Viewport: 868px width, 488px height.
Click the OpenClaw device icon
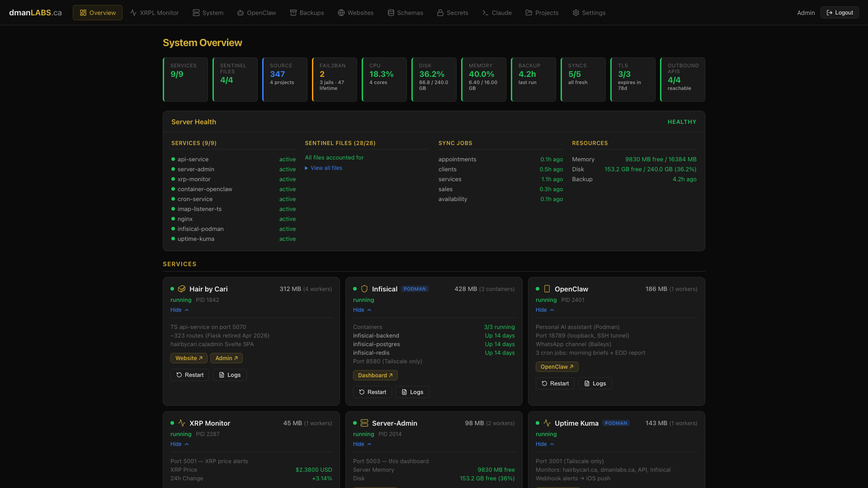[547, 289]
